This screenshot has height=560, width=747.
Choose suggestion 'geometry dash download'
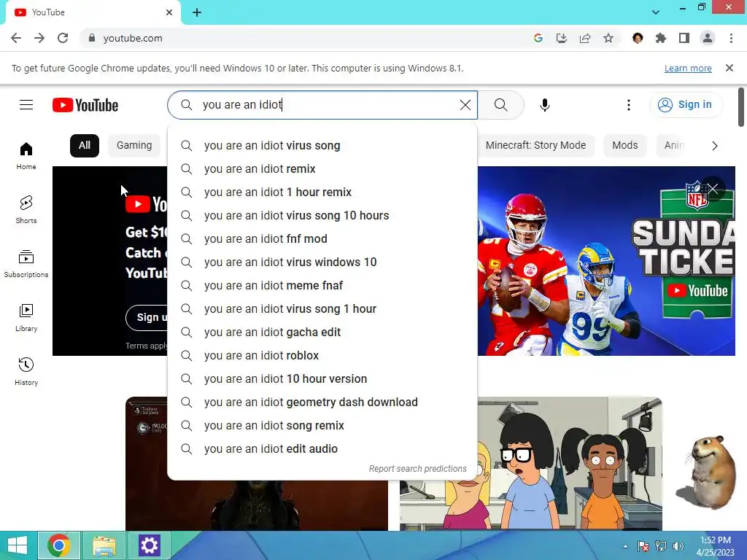coord(322,402)
